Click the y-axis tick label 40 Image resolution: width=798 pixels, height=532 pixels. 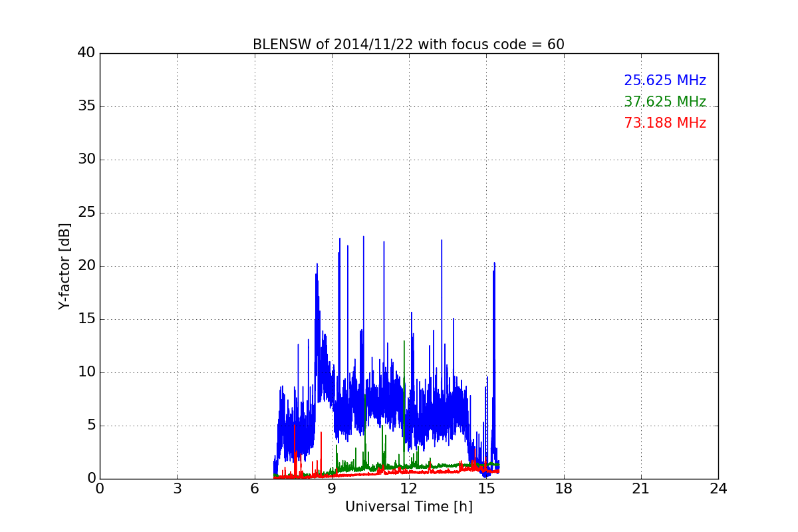click(x=86, y=53)
